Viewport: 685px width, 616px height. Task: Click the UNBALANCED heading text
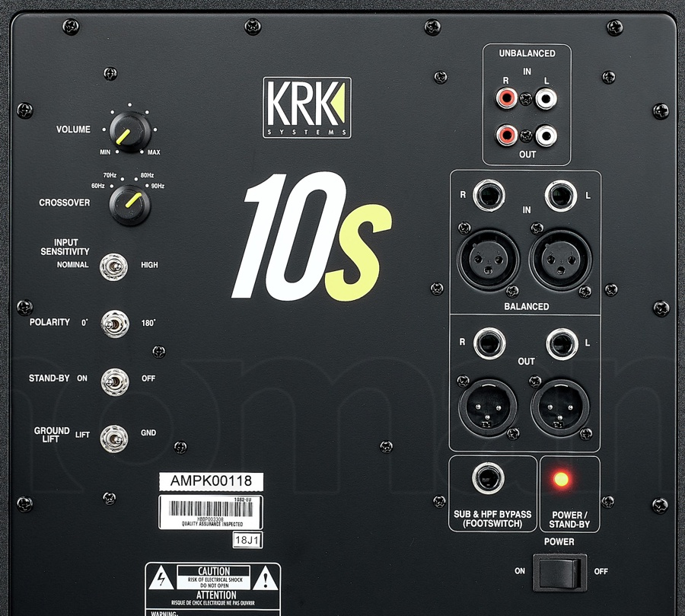pos(527,53)
